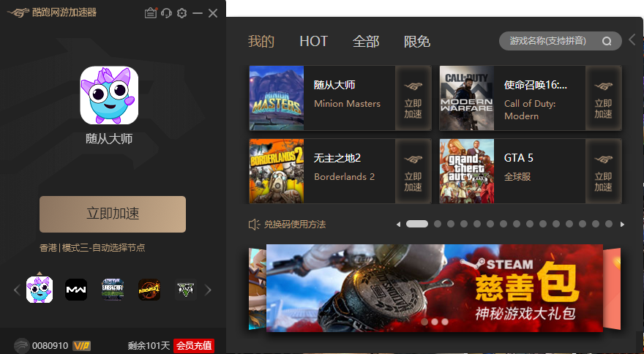Select the first active pager indicator
The image size is (644, 354).
pyautogui.click(x=417, y=224)
